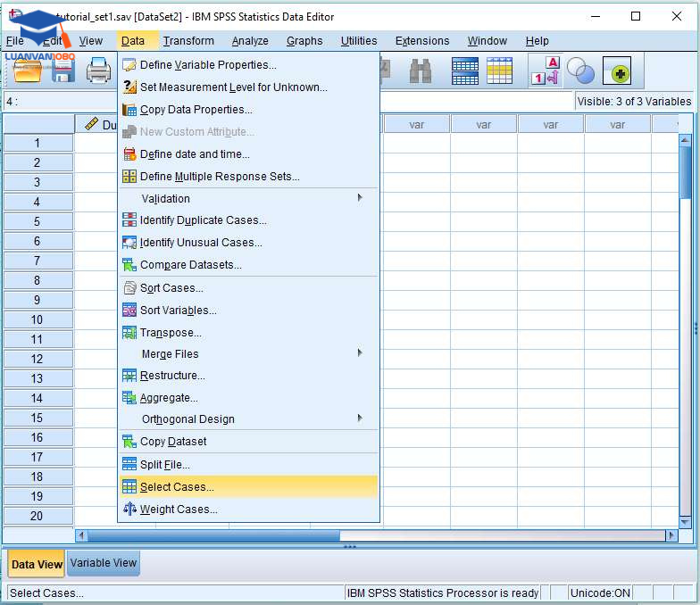Screen dimensions: 700x605
Task: Click the first empty var column header
Action: pyautogui.click(x=416, y=125)
